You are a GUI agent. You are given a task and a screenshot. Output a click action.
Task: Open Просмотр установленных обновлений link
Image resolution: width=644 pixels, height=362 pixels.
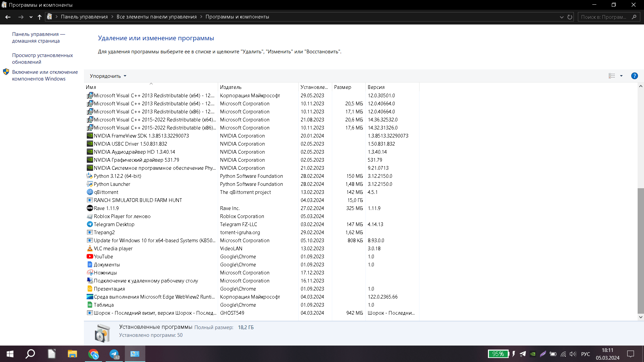[43, 59]
